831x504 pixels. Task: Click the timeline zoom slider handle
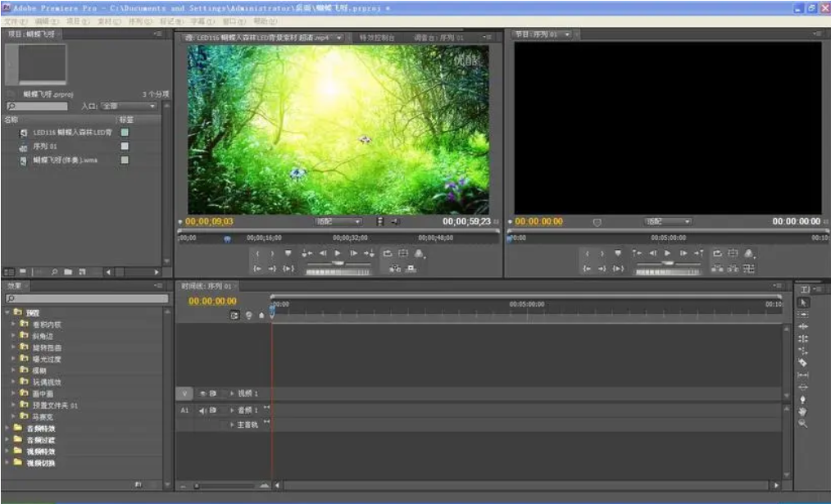[x=197, y=485]
